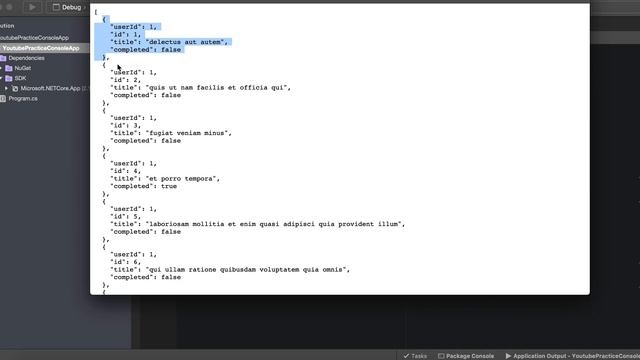Image resolution: width=640 pixels, height=360 pixels.
Task: Click the Tasks checkmark icon in status bar
Action: coord(406,356)
